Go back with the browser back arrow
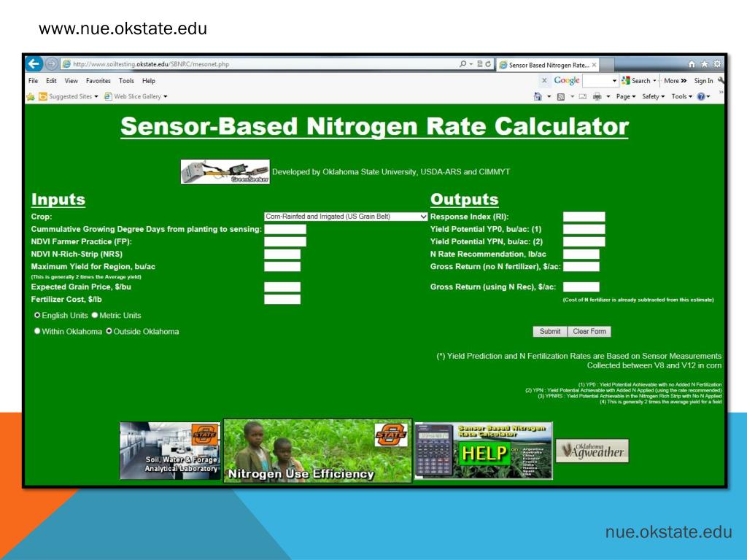Screen dimensions: 747x560 click(34, 64)
